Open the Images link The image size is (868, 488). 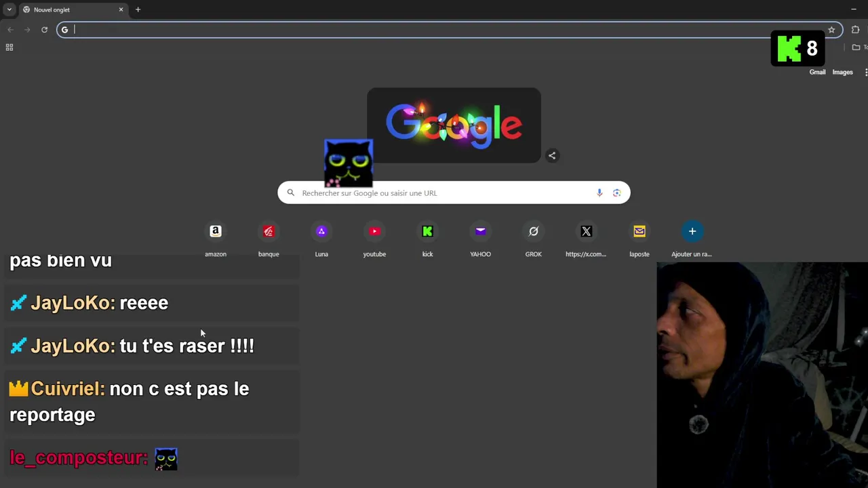point(842,73)
